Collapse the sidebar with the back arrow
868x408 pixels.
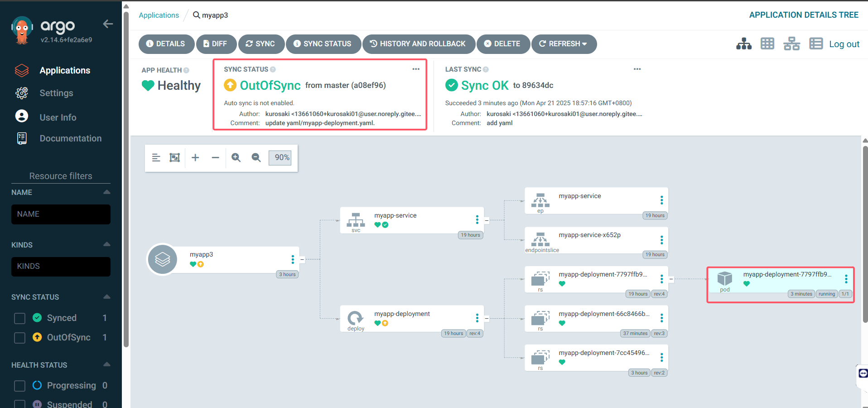tap(108, 24)
